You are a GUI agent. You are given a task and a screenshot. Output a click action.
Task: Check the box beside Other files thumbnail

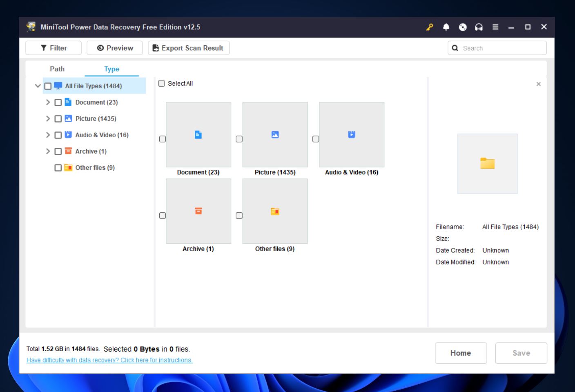tap(239, 215)
